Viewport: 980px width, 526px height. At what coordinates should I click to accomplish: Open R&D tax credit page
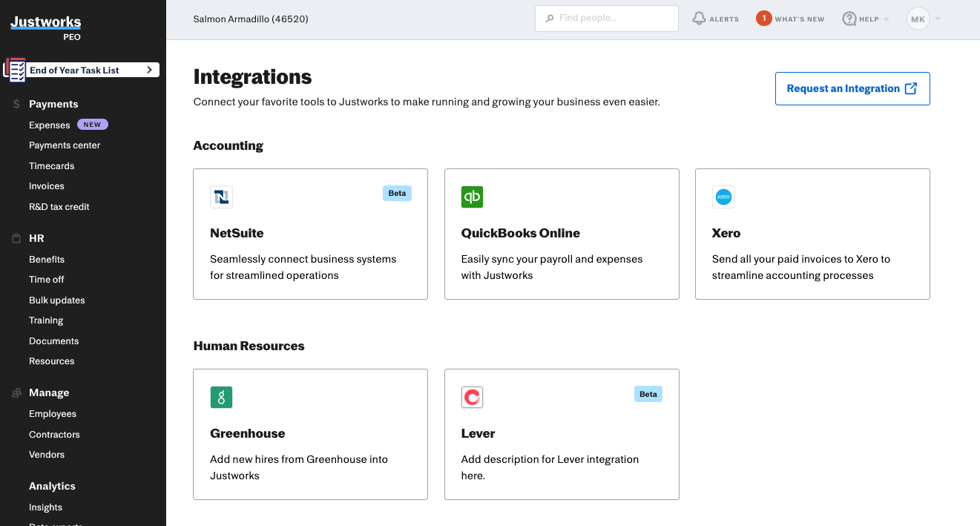59,207
